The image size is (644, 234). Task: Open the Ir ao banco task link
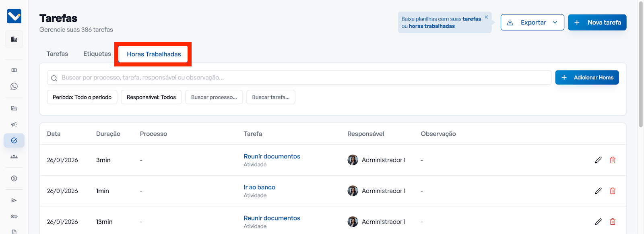coord(259,187)
